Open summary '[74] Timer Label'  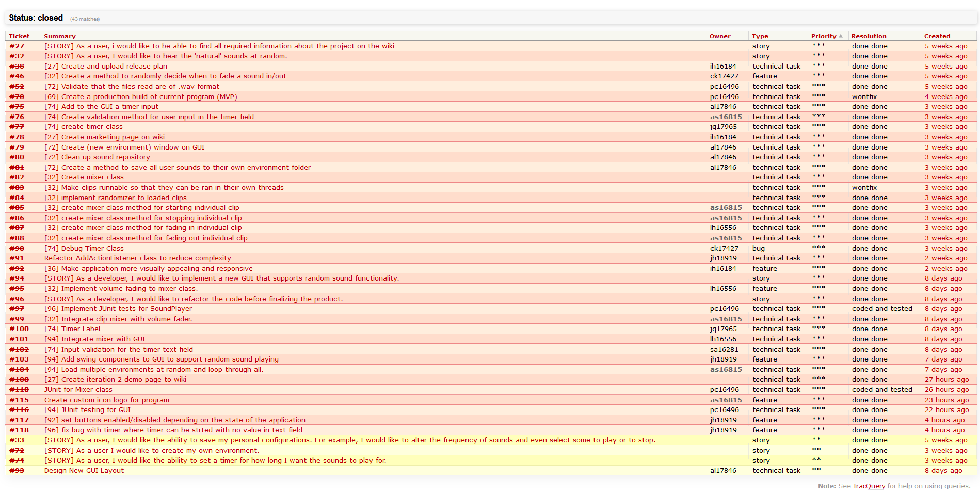click(x=72, y=329)
